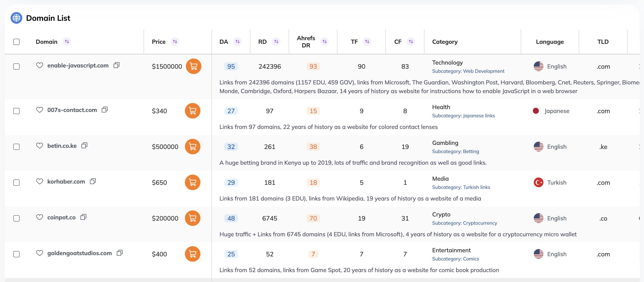Open the coinpot.co domain link
The width and height of the screenshot is (644, 282).
pos(61,217)
